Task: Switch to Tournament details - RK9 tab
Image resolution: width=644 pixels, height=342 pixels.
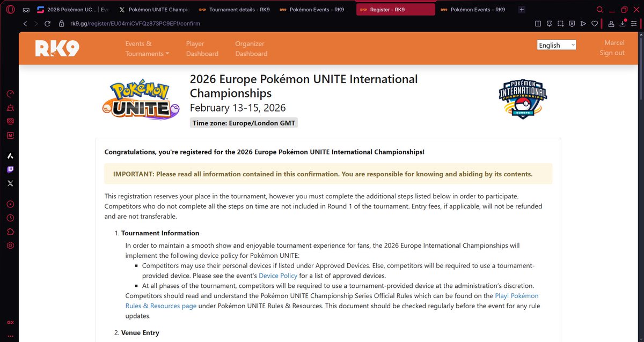Action: [235, 10]
